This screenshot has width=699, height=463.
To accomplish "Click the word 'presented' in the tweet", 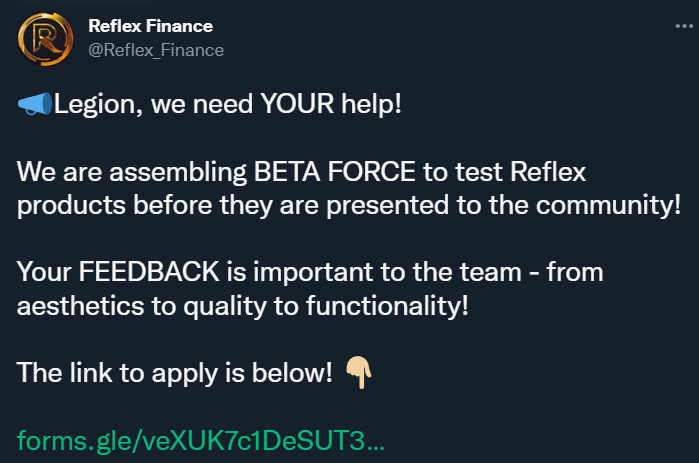I will [x=387, y=205].
